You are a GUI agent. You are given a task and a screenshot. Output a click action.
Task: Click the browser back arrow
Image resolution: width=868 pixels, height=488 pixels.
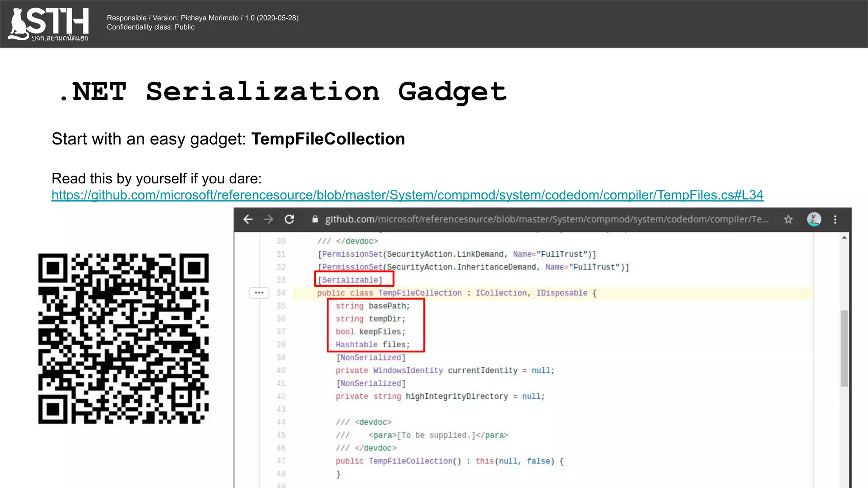(x=248, y=219)
